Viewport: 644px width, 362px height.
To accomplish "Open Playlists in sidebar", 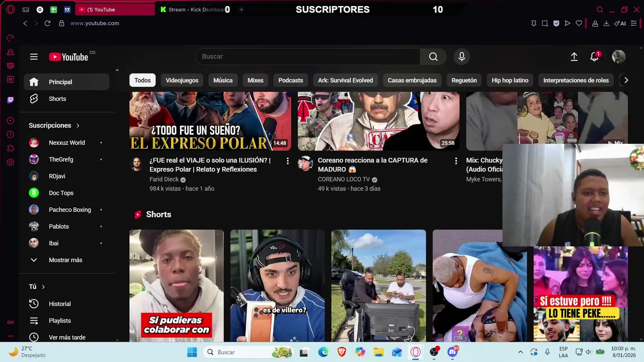I will pos(67,321).
